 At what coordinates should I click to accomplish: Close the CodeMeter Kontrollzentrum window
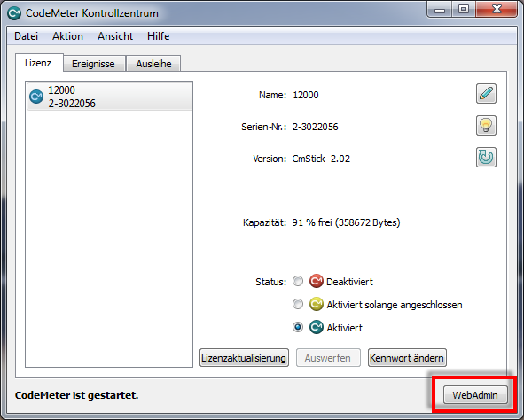click(497, 10)
